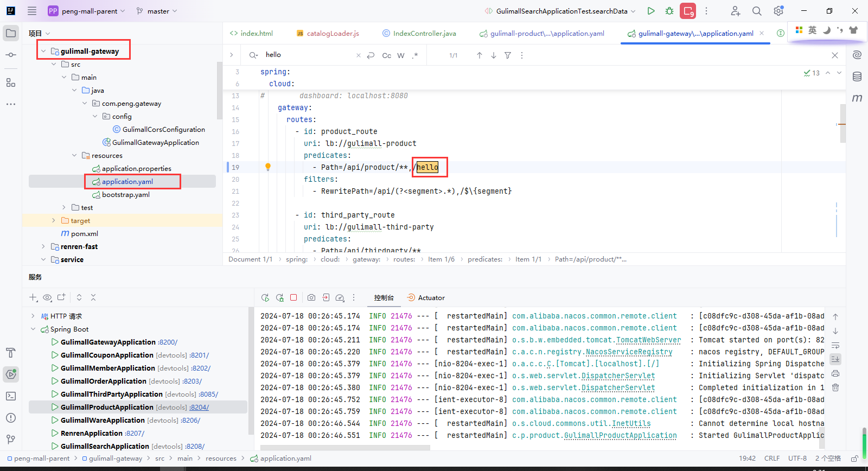This screenshot has width=868, height=471.
Task: Switch to the catalogLoader.js tab
Action: [328, 33]
